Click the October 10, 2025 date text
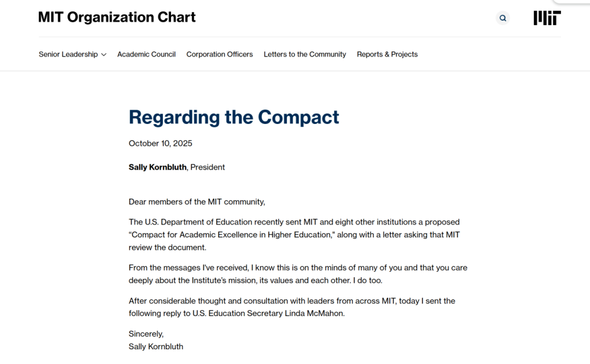 coord(160,144)
